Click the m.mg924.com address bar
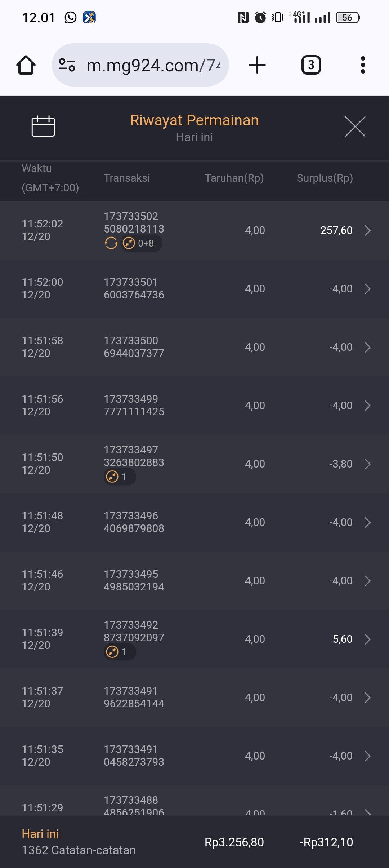 pos(153,65)
